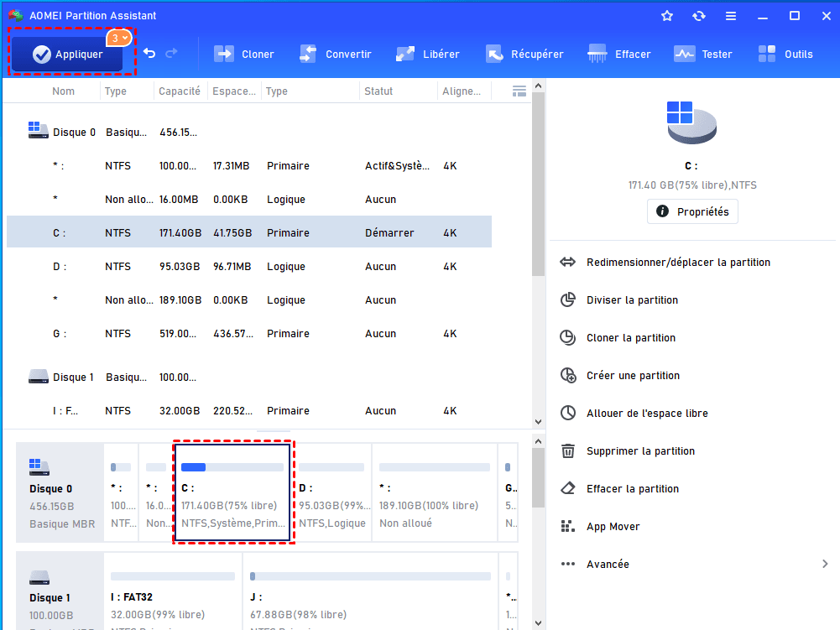Open the Propriétés button for C:
This screenshot has width=840, height=630.
[692, 212]
